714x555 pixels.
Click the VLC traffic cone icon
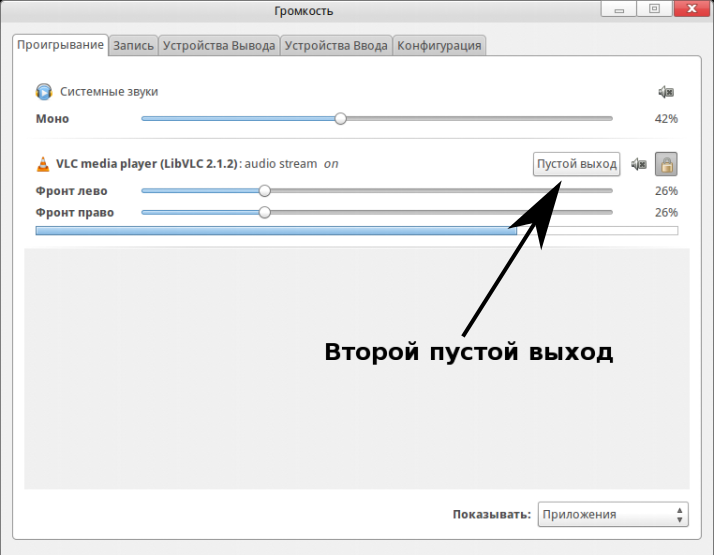click(43, 164)
